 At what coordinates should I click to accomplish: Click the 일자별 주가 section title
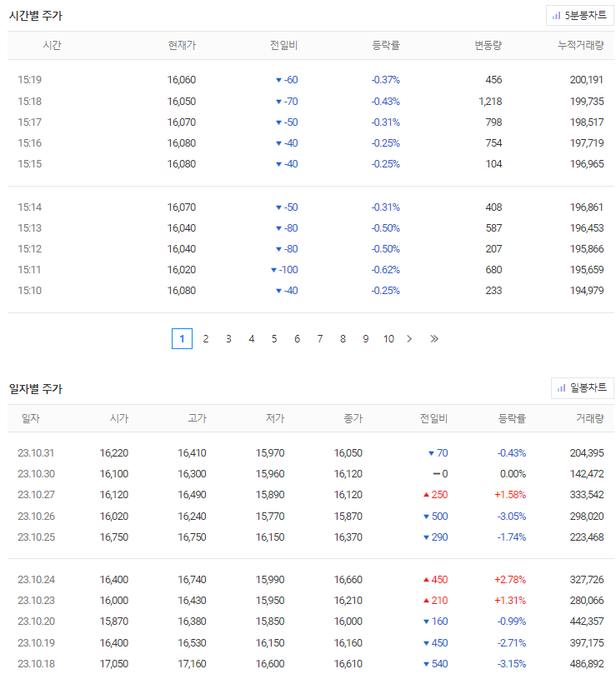36,389
